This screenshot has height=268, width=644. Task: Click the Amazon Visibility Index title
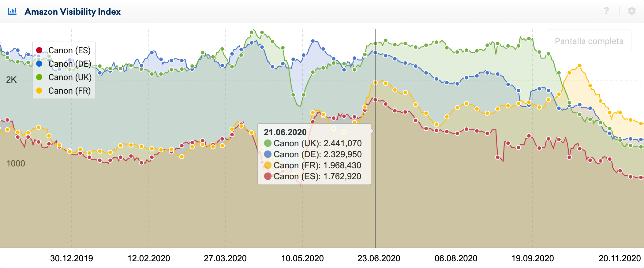73,12
